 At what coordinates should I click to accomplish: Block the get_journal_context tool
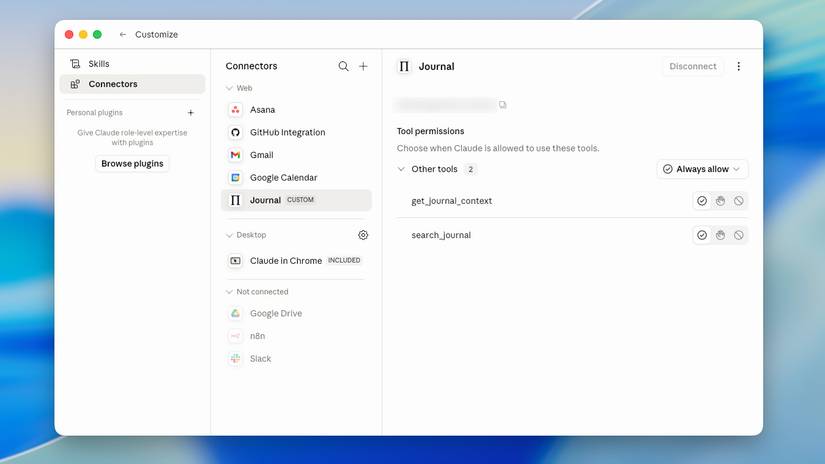coord(739,200)
